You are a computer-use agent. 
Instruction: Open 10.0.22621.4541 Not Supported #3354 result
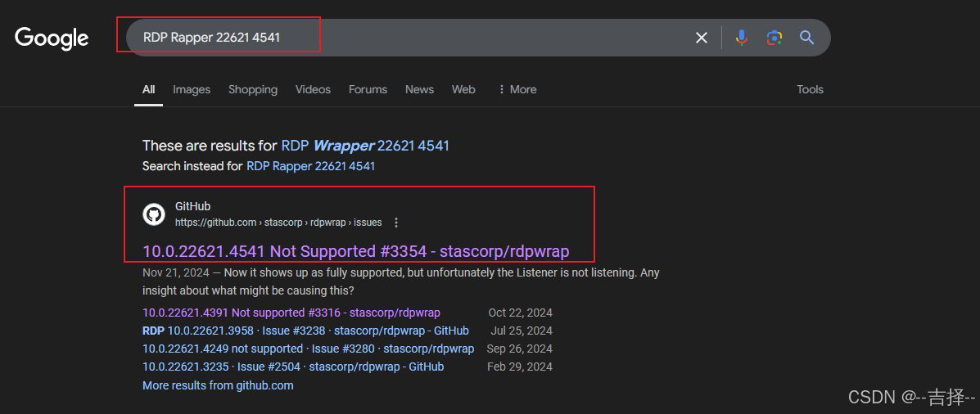coord(355,251)
